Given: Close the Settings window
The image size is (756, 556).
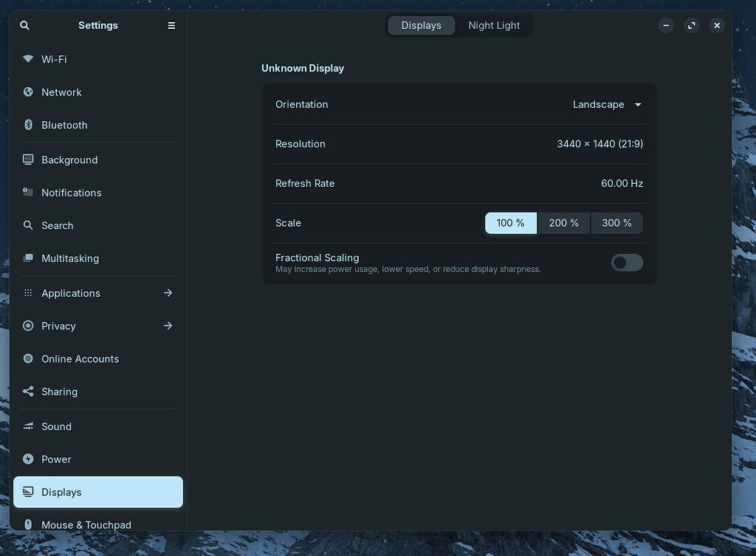Looking at the screenshot, I should [x=717, y=26].
